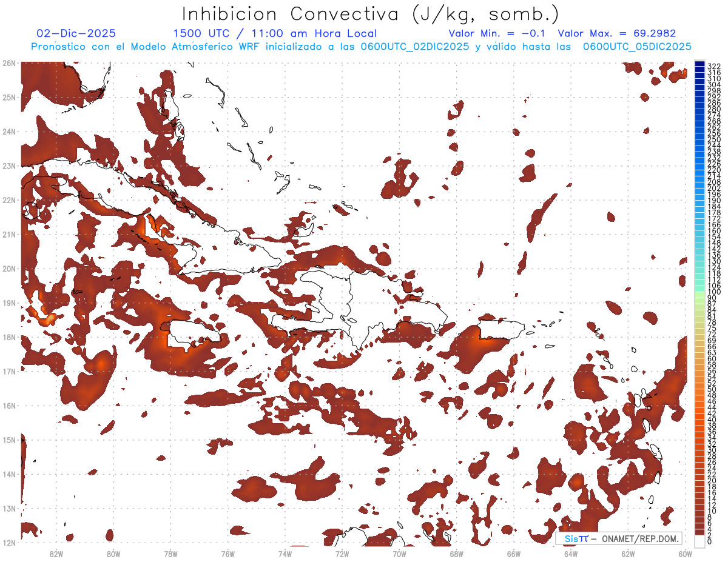Click the '19N' latitude label
This screenshot has width=728, height=562.
coord(8,303)
